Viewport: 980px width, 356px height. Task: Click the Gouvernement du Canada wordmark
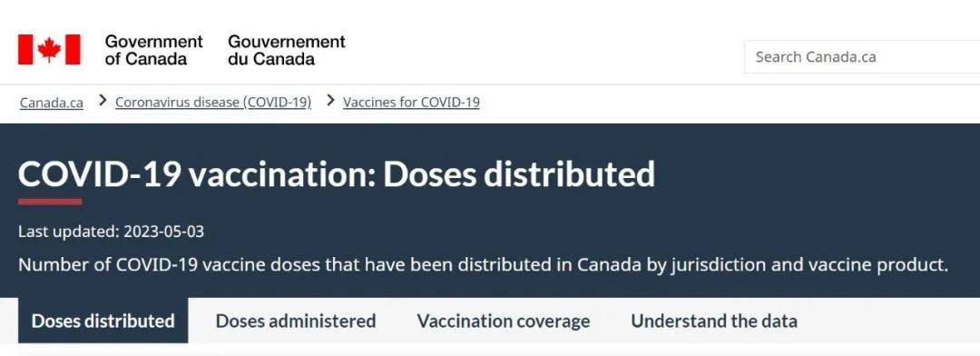(286, 50)
